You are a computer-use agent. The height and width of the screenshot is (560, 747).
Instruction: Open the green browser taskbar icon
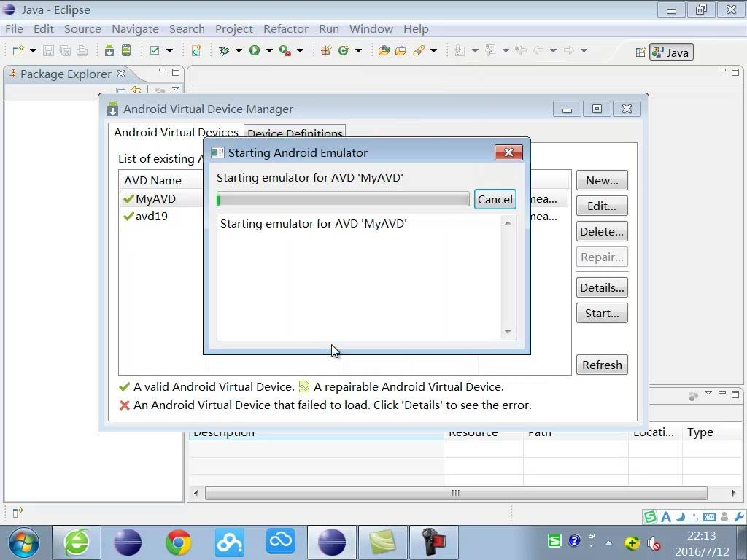(x=76, y=542)
